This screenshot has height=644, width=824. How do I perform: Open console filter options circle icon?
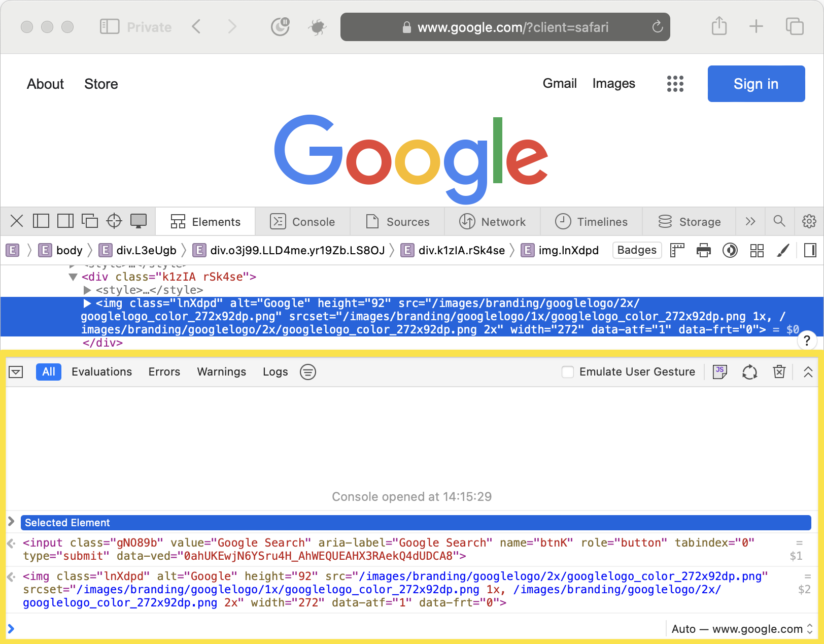308,372
